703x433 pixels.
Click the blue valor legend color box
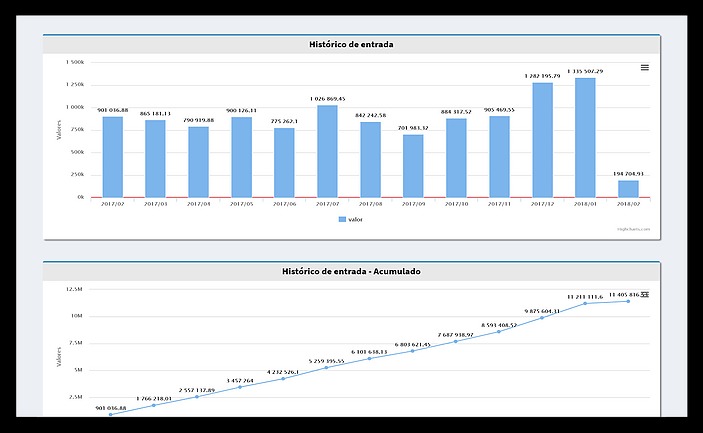(x=341, y=218)
